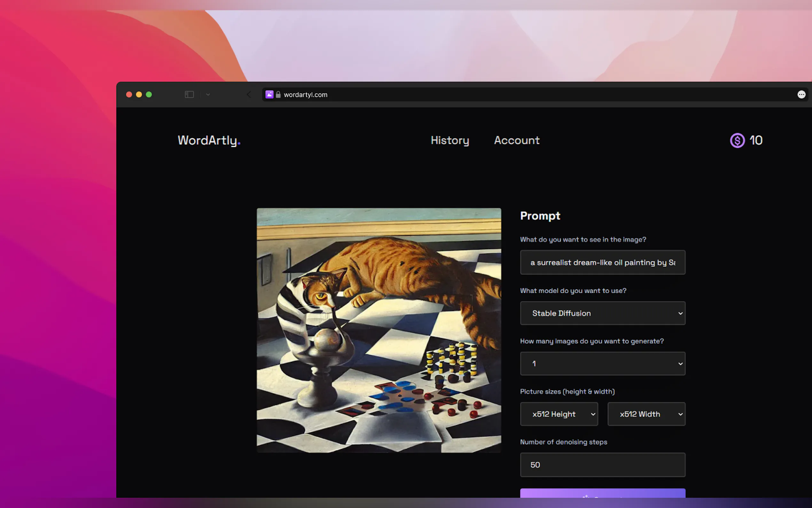
Task: Click the browser back arrow
Action: pos(249,95)
